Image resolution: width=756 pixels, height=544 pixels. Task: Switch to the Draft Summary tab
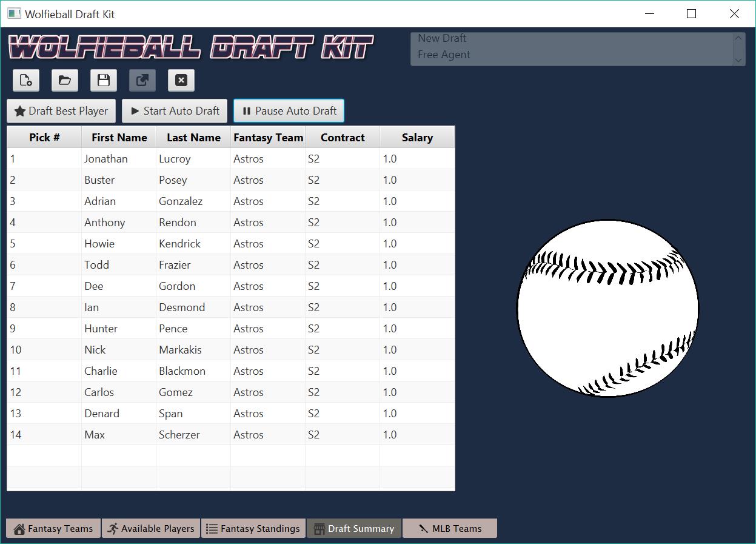(x=353, y=528)
